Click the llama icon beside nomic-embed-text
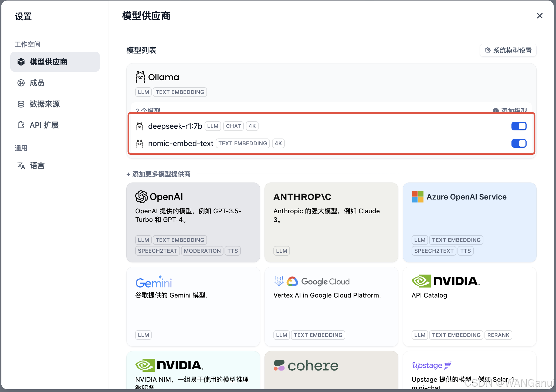556x392 pixels. click(x=140, y=143)
